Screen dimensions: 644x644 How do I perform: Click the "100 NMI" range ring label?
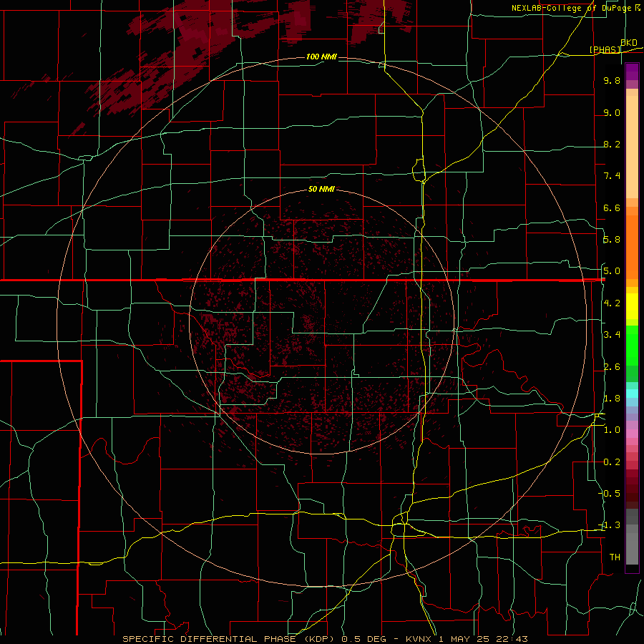(321, 57)
